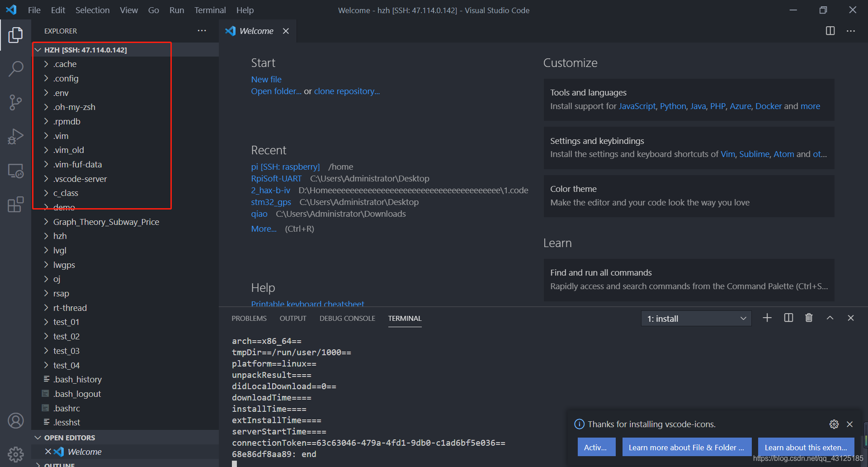This screenshot has height=467, width=868.
Task: Click 'Learn more about File & Folder' button
Action: (x=687, y=447)
